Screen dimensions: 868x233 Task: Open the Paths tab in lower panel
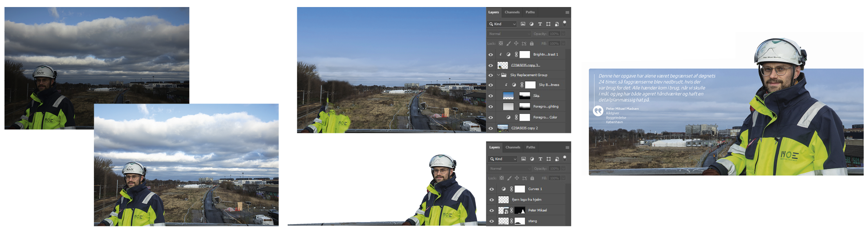click(530, 147)
